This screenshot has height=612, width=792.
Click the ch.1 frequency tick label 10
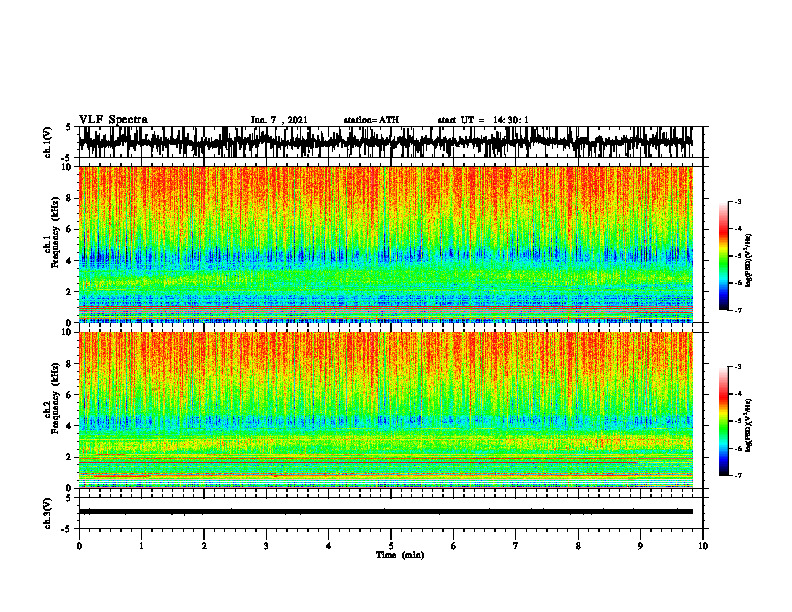68,167
